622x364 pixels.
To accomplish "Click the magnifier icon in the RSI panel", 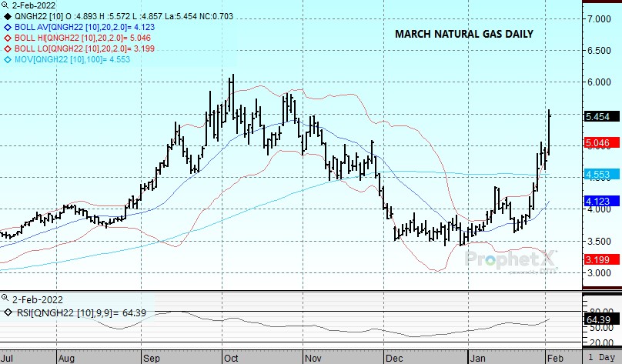I will click(5, 299).
